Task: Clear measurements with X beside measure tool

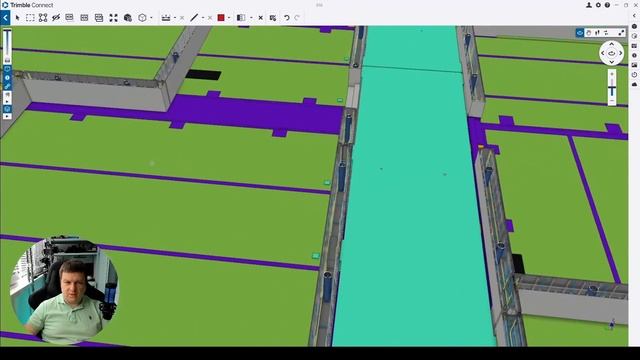Action: click(182, 18)
